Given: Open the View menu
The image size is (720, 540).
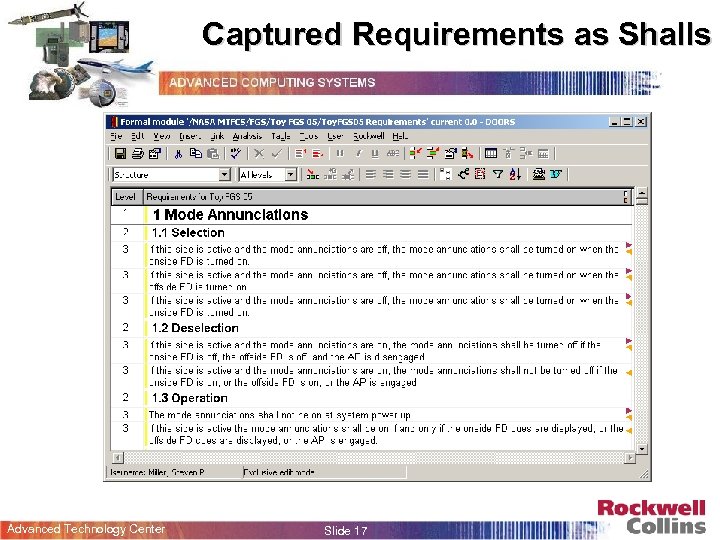Looking at the screenshot, I should 162,136.
